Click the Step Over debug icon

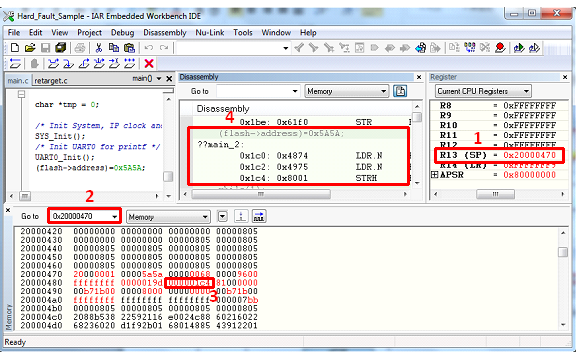click(53, 64)
